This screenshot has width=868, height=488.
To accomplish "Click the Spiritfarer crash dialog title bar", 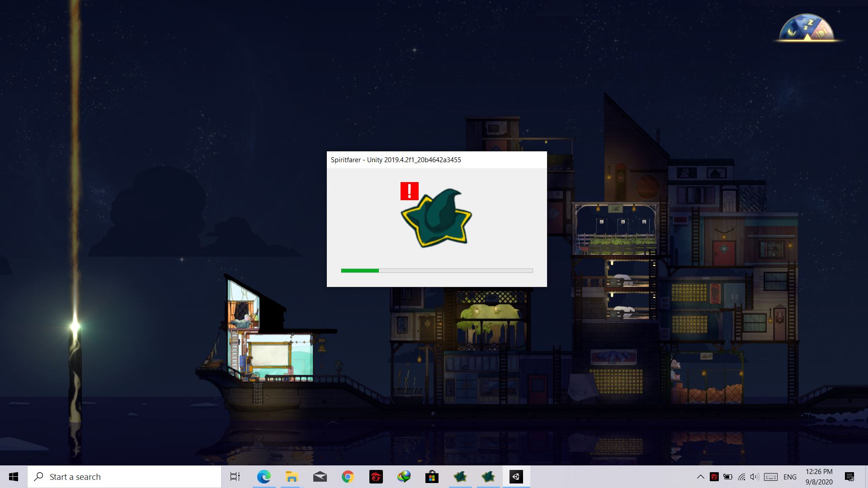I will (436, 160).
